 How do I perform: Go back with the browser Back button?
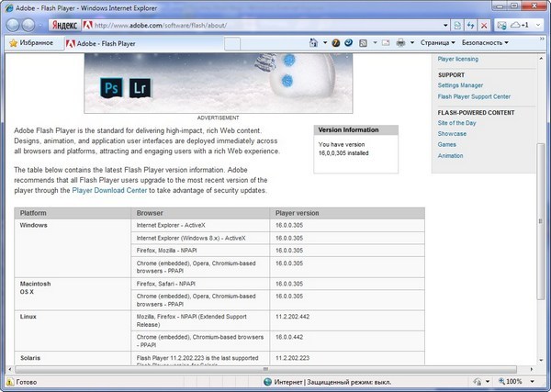pos(13,25)
